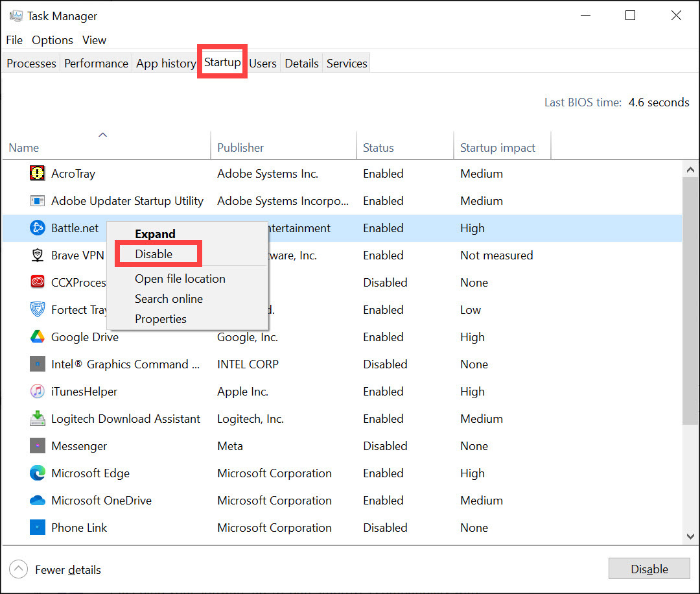Switch to the Performance tab

95,63
